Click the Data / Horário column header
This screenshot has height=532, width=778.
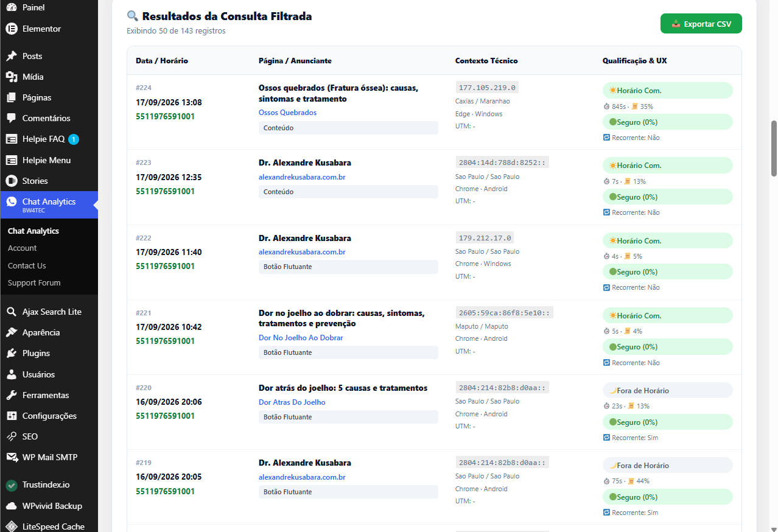point(162,61)
